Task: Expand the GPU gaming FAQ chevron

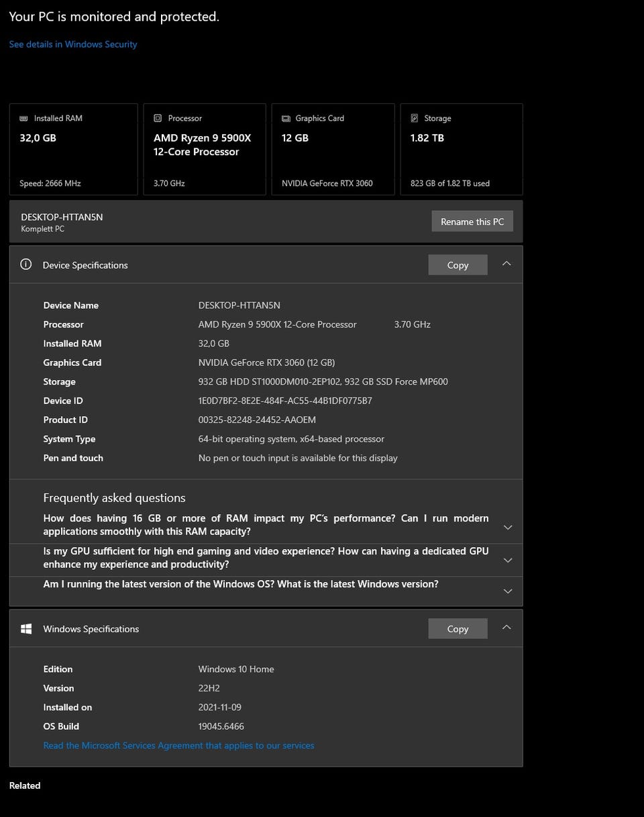Action: coord(508,561)
